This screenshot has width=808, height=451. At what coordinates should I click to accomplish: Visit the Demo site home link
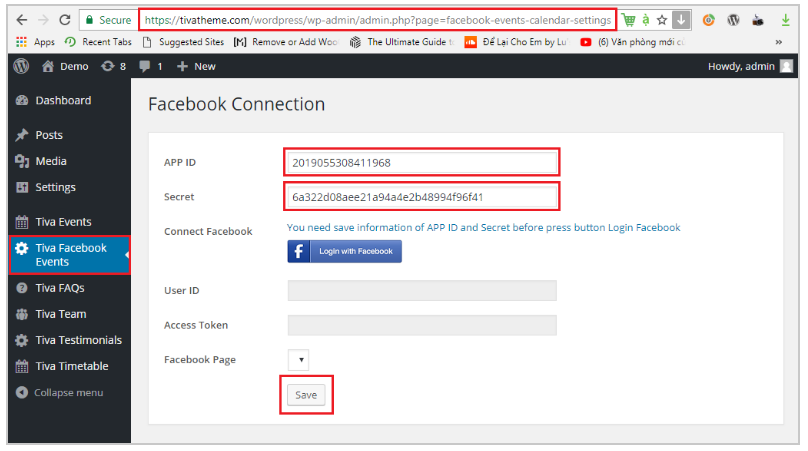(65, 66)
